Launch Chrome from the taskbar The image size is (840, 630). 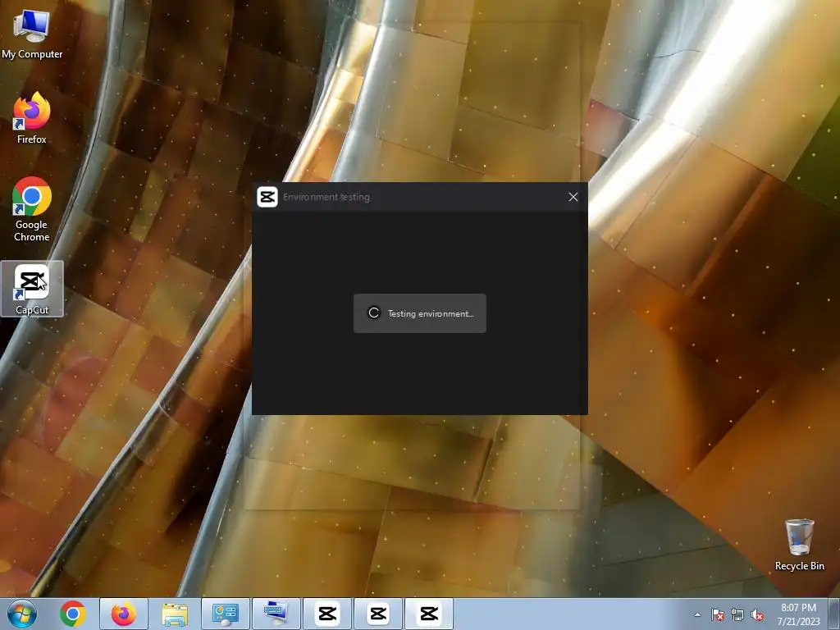click(x=73, y=614)
